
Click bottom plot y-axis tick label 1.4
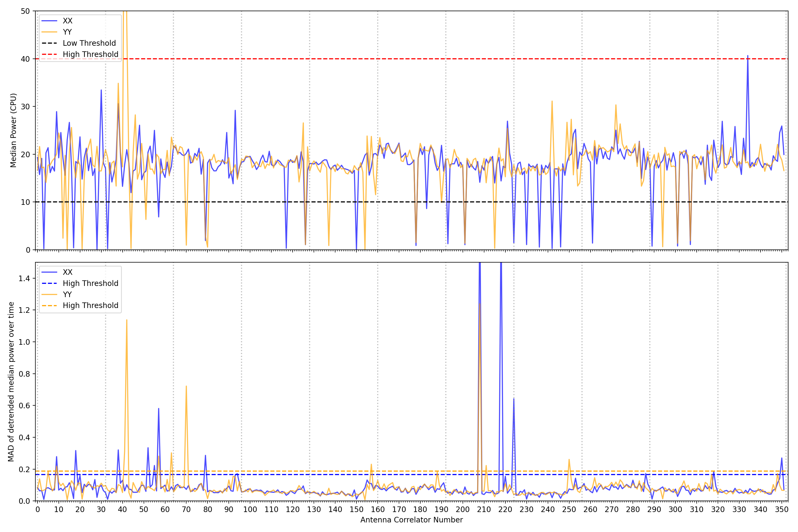coord(24,279)
